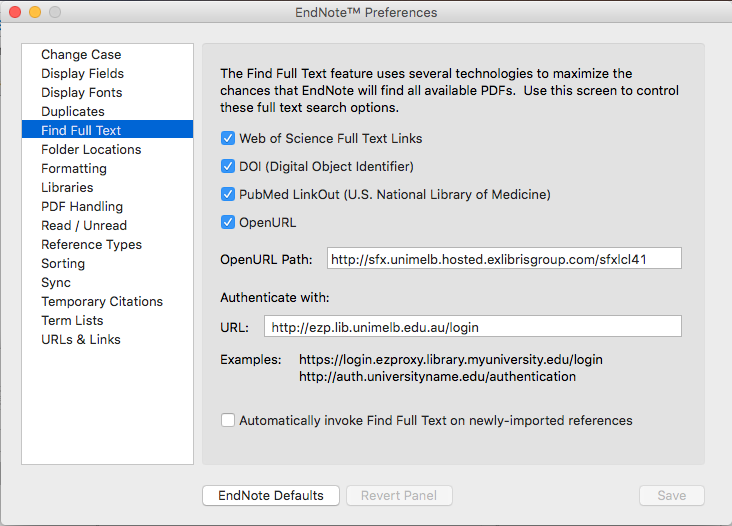This screenshot has height=526, width=732.
Task: Click the OpenURL Path text field
Action: [504, 259]
